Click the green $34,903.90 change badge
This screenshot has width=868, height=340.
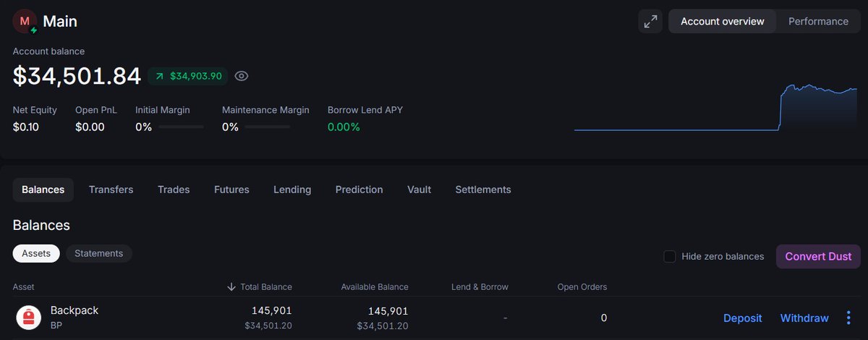click(188, 76)
